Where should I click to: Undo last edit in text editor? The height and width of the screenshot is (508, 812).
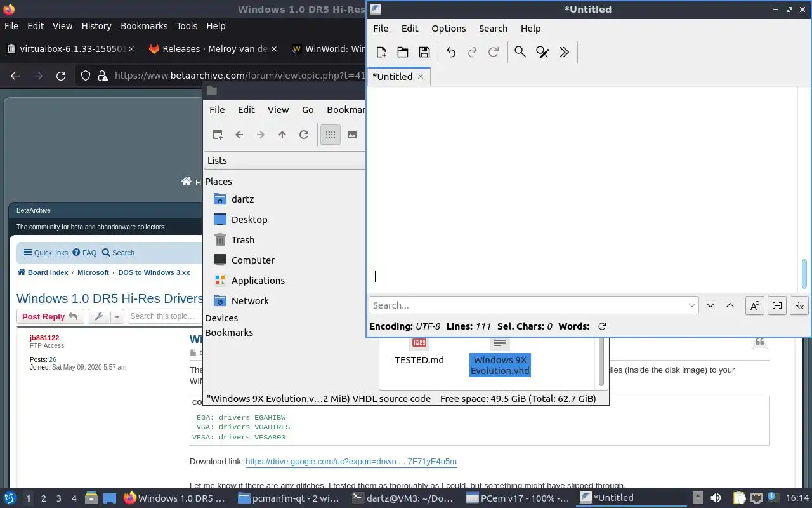[451, 52]
